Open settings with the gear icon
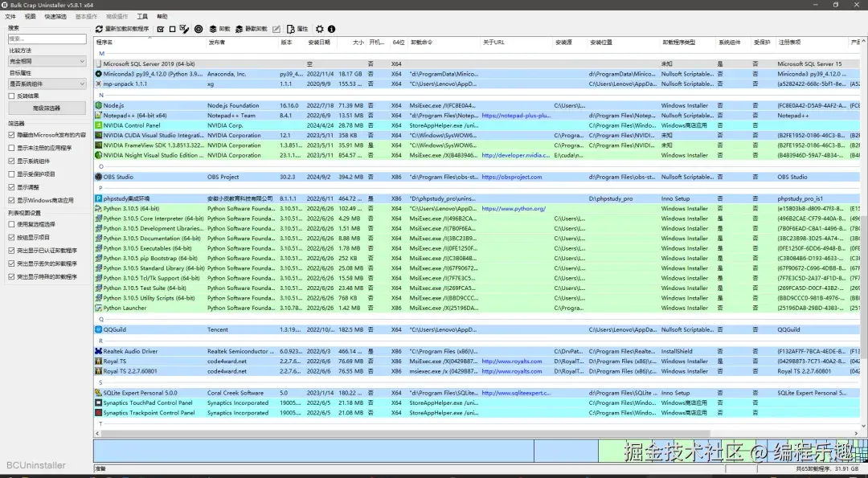The width and height of the screenshot is (868, 478). pos(319,29)
